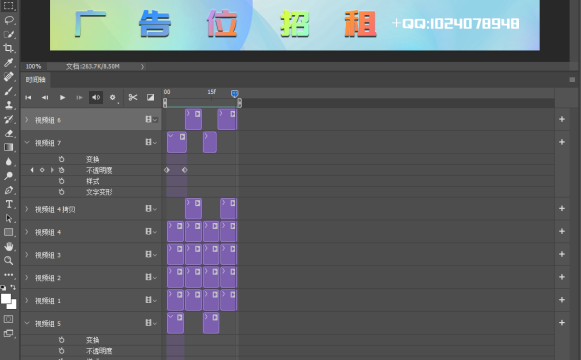Expand 视频组 6 track

[27, 120]
